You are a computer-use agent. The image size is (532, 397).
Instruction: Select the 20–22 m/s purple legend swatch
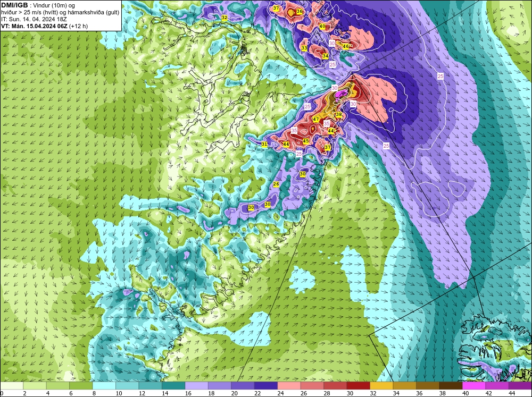click(x=243, y=385)
